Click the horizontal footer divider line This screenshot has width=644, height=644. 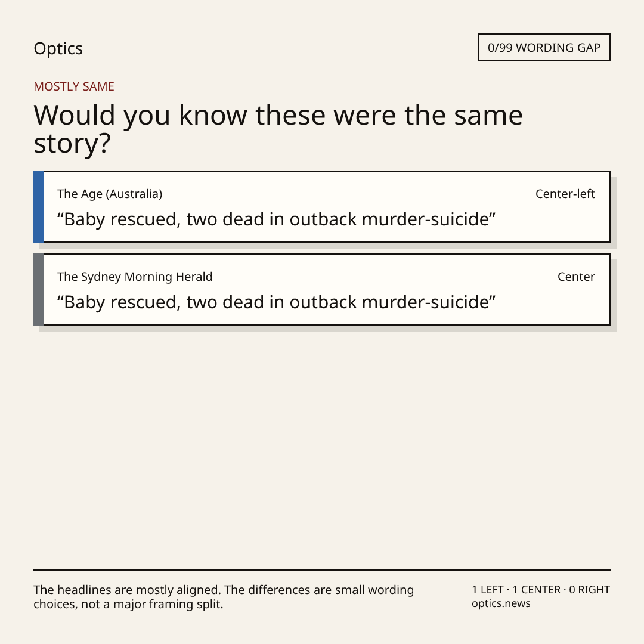322,570
